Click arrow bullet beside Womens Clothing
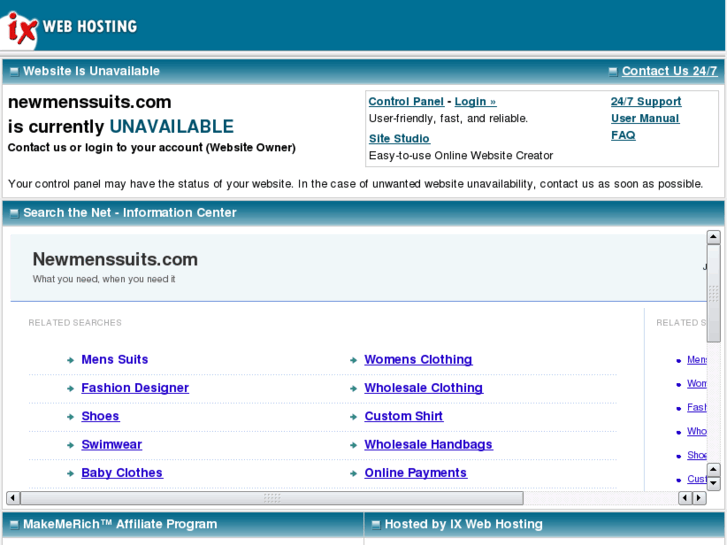The image size is (727, 545). pyautogui.click(x=353, y=360)
